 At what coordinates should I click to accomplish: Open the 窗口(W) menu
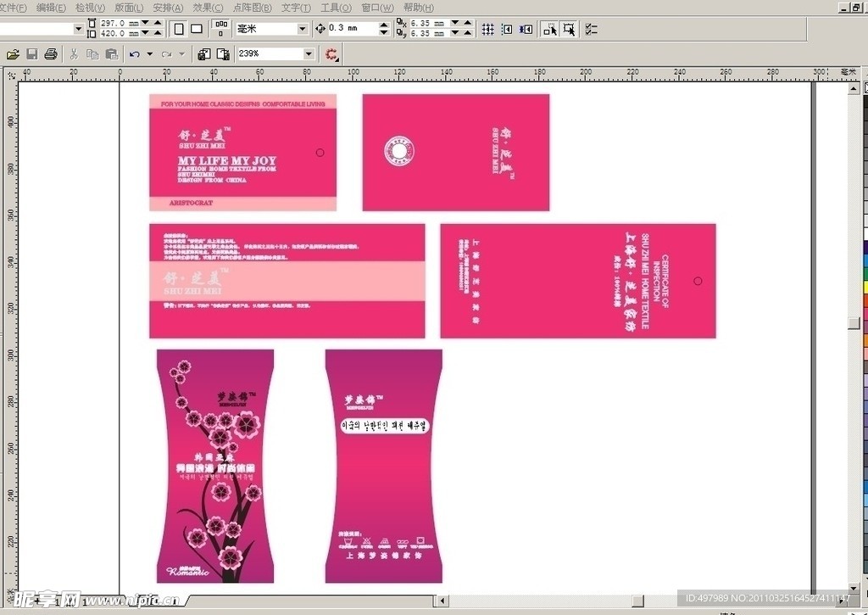(377, 8)
